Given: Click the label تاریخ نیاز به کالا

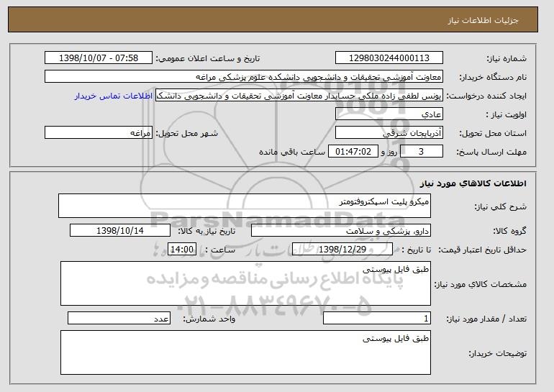Looking at the screenshot, I should pos(206,231).
